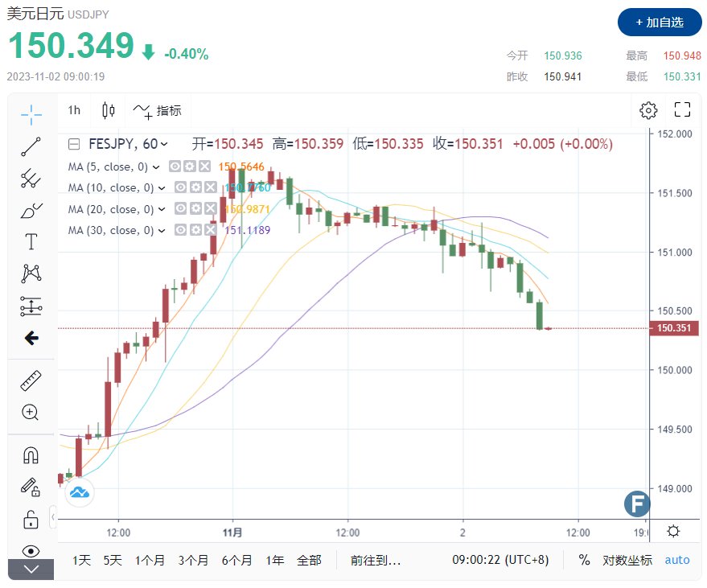Screen dimensions: 707x588
Task: Toggle the lock all drawings icon
Action: 31,519
